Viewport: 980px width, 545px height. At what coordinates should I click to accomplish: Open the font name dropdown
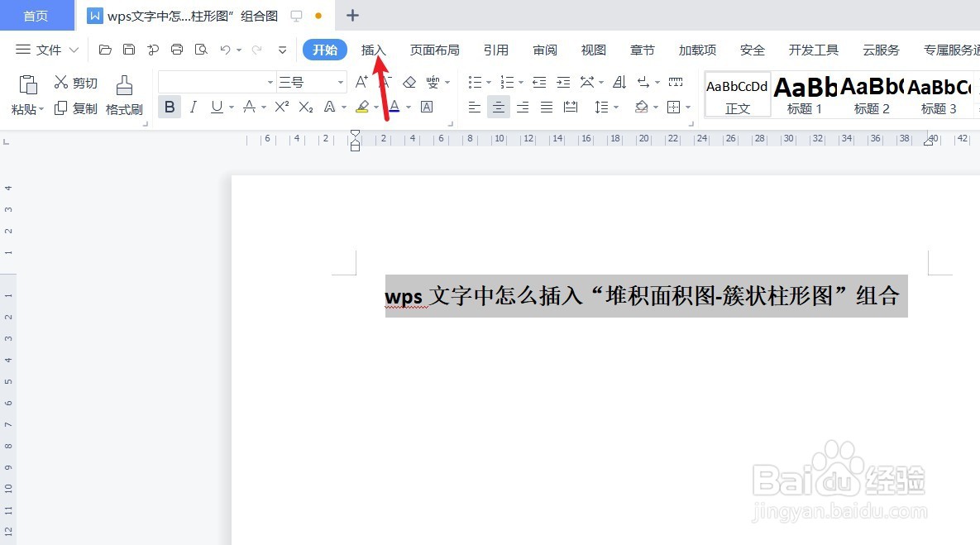pos(270,82)
